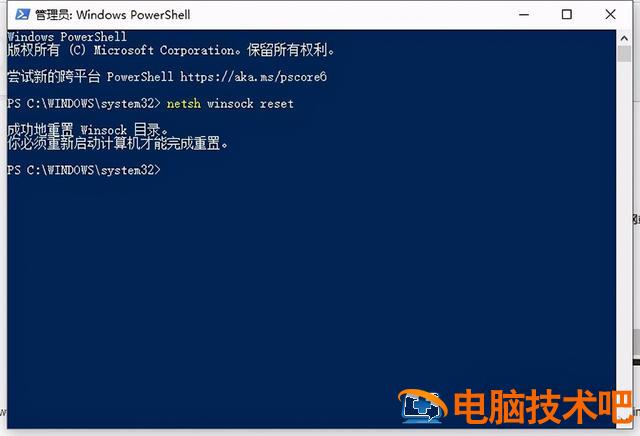This screenshot has height=436, width=640.
Task: Click the first Windows PowerShell header line
Action: click(x=67, y=37)
